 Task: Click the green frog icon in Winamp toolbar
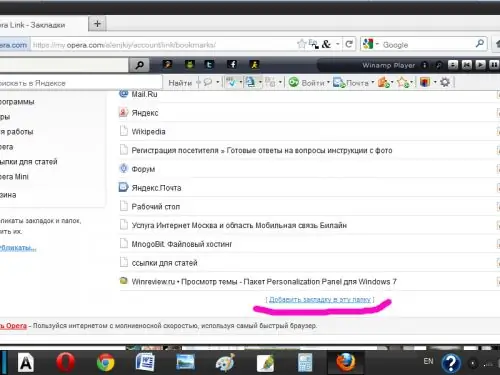190,64
